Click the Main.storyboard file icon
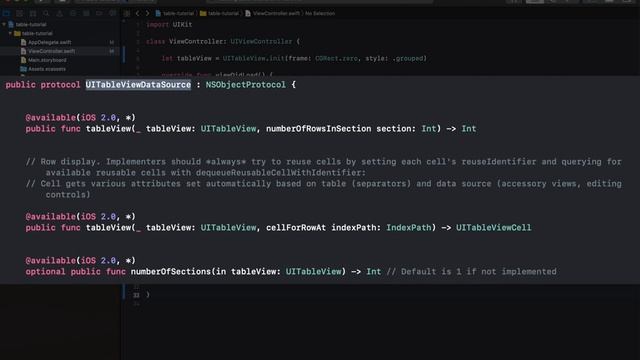Image resolution: width=640 pixels, height=360 pixels. (23, 60)
